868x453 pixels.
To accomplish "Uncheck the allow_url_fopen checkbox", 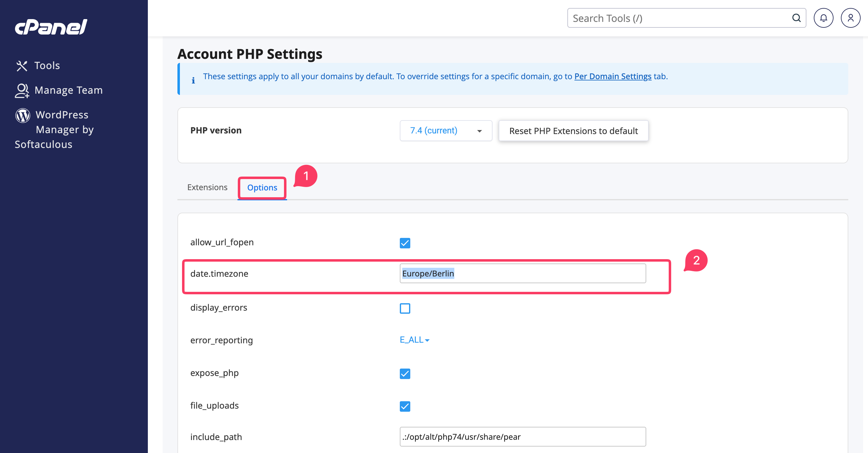I will coord(405,243).
